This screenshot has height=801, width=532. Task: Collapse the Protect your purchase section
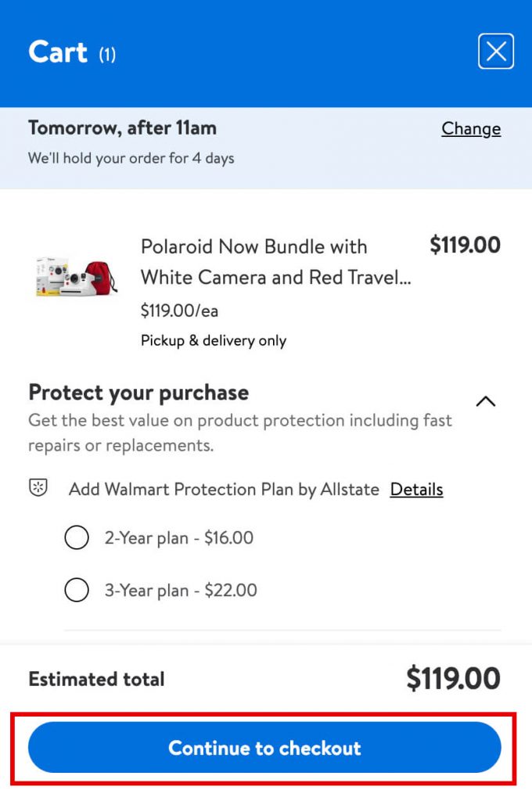click(486, 401)
